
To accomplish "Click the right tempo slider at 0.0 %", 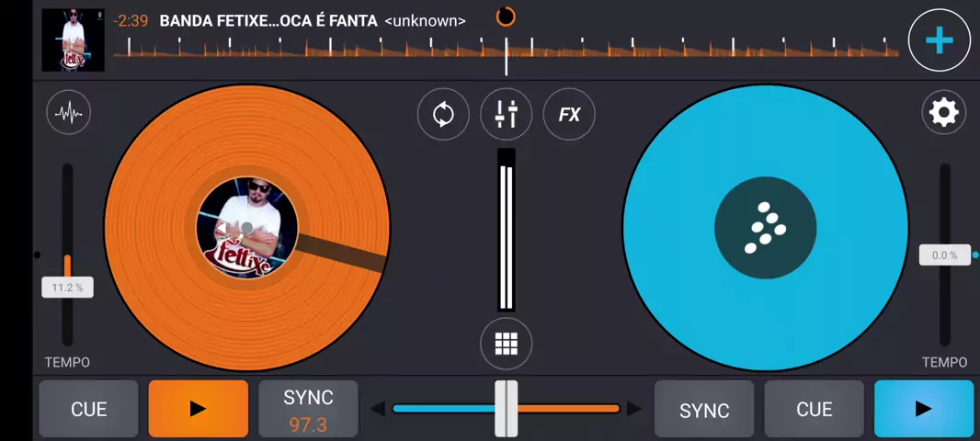I will (x=944, y=255).
